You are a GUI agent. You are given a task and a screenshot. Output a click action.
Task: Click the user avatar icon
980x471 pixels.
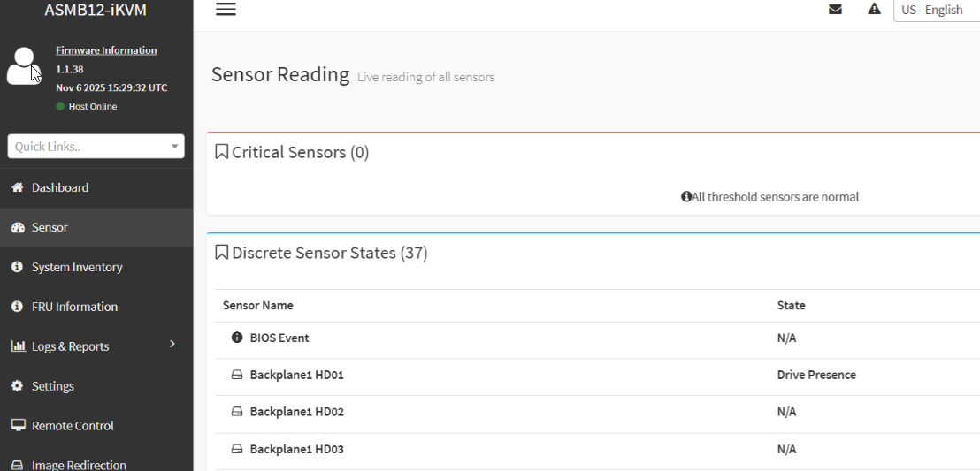point(24,67)
